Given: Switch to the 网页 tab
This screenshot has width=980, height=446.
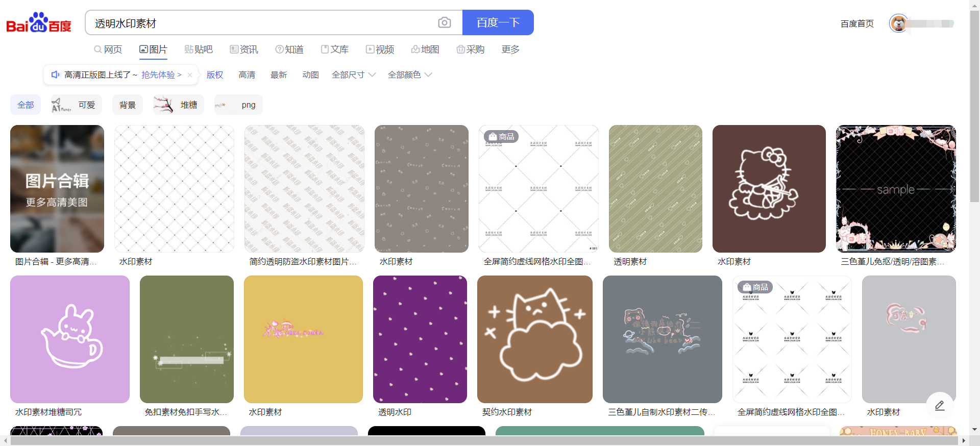Looking at the screenshot, I should pyautogui.click(x=108, y=49).
